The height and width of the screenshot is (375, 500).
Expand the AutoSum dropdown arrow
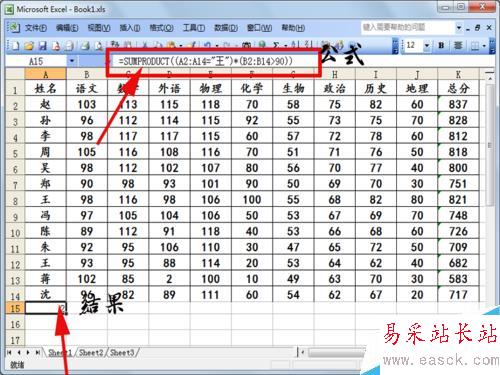click(x=285, y=46)
